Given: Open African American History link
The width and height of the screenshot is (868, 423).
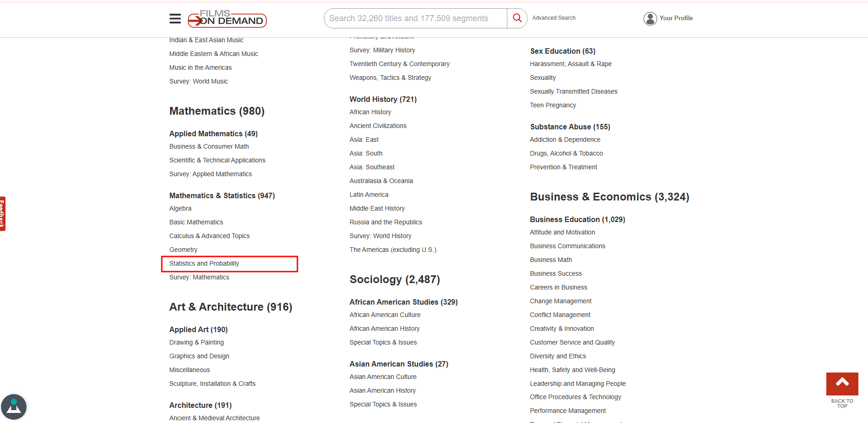Looking at the screenshot, I should coord(384,328).
